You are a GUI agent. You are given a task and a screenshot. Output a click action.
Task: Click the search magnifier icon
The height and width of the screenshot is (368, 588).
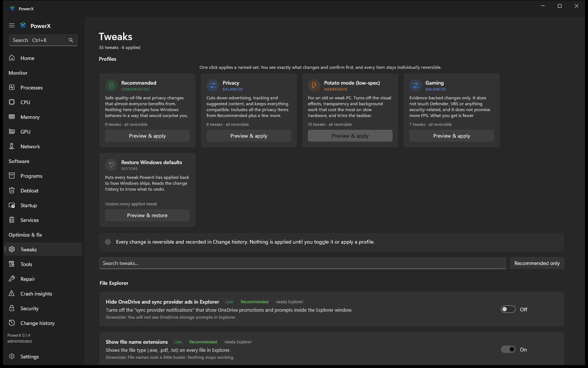point(71,40)
